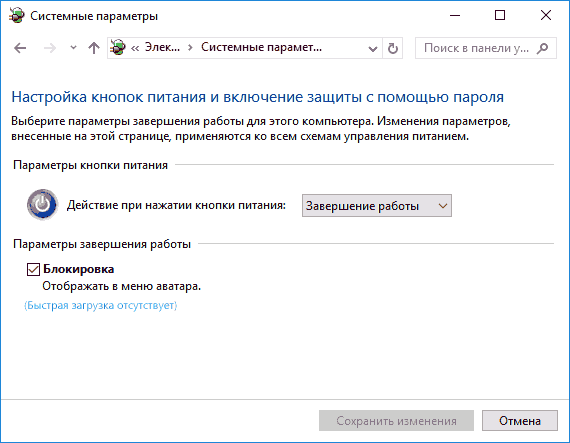This screenshot has width=570, height=443.
Task: Click the Элек... breadcrumb segment
Action: [162, 47]
